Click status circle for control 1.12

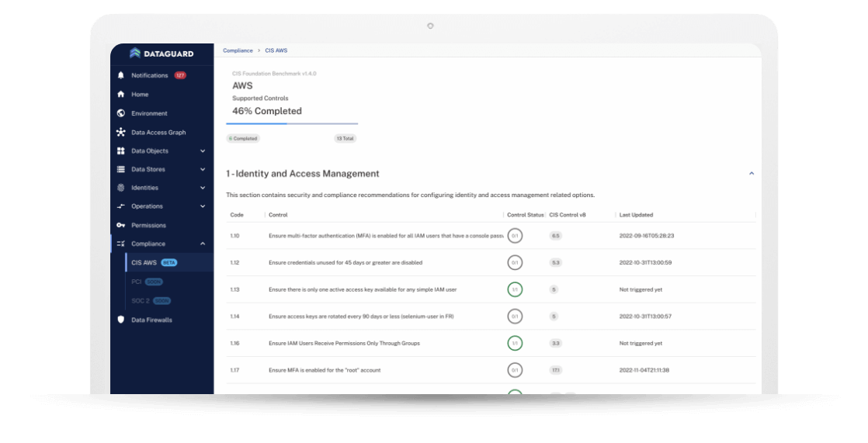coord(515,263)
